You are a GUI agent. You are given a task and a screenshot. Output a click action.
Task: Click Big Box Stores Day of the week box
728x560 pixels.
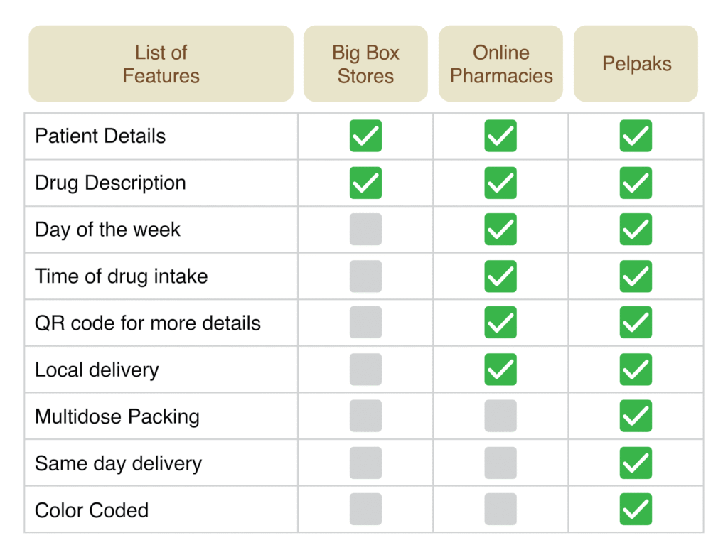(x=365, y=230)
